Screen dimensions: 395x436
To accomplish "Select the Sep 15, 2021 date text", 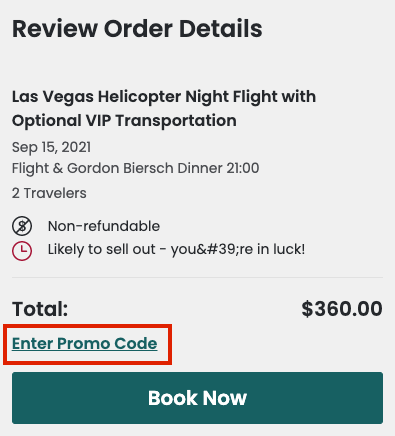I will point(51,147).
